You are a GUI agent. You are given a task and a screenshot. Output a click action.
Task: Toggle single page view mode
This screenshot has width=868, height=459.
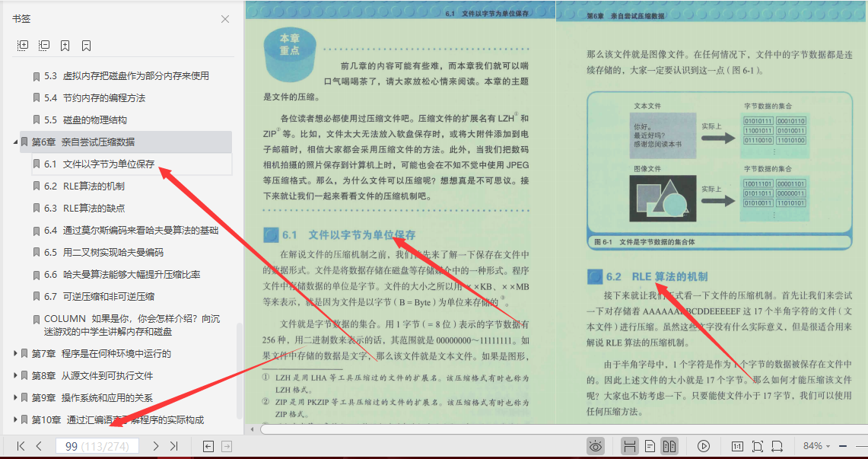click(x=650, y=445)
